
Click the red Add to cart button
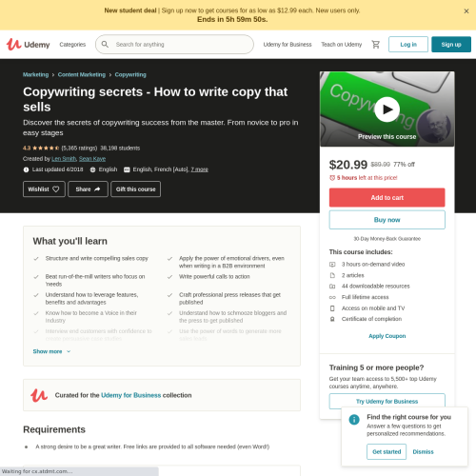click(387, 197)
